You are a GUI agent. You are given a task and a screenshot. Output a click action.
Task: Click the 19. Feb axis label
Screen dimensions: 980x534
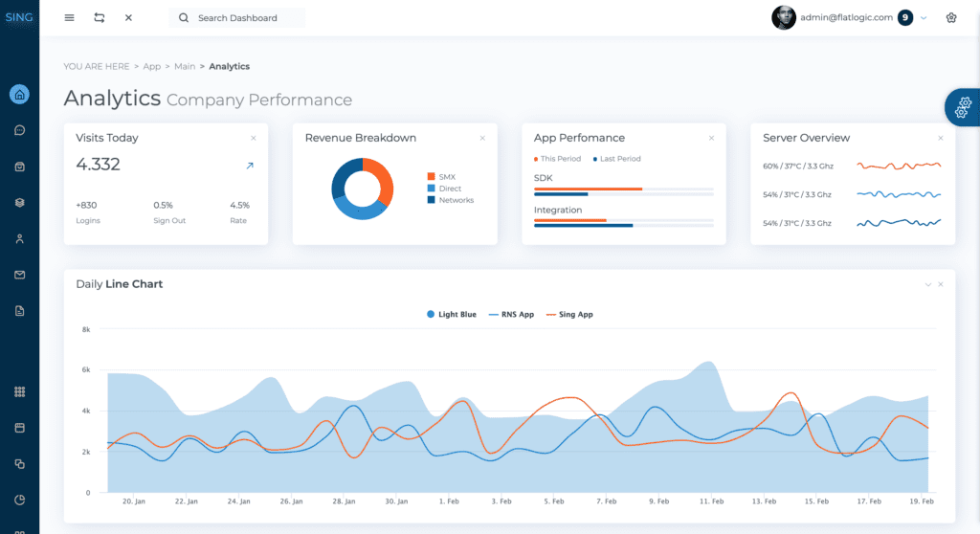click(x=922, y=501)
